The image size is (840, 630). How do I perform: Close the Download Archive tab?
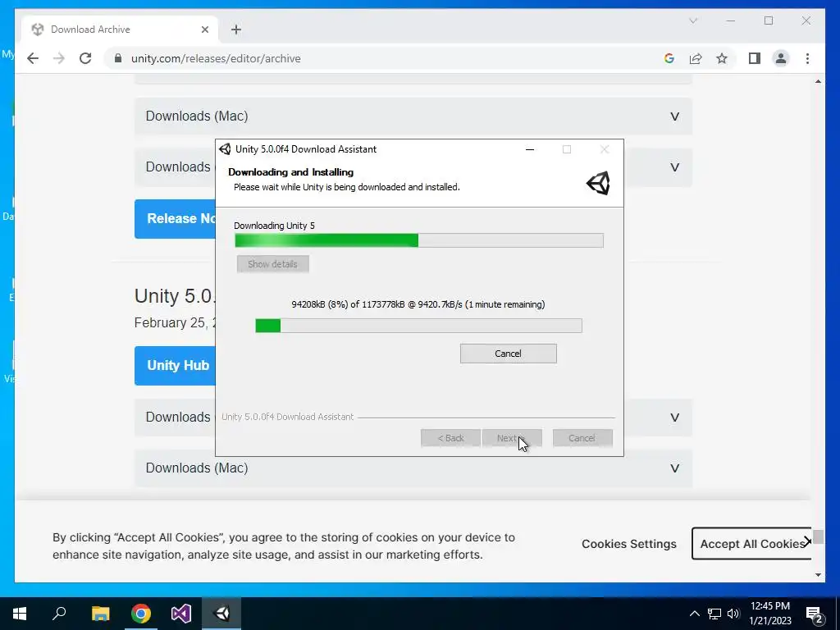coord(204,30)
